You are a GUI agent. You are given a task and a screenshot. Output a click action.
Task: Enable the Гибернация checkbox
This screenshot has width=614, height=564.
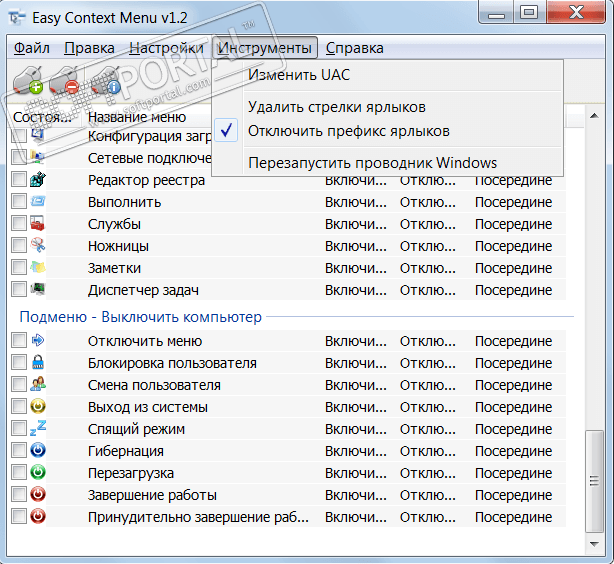(19, 450)
